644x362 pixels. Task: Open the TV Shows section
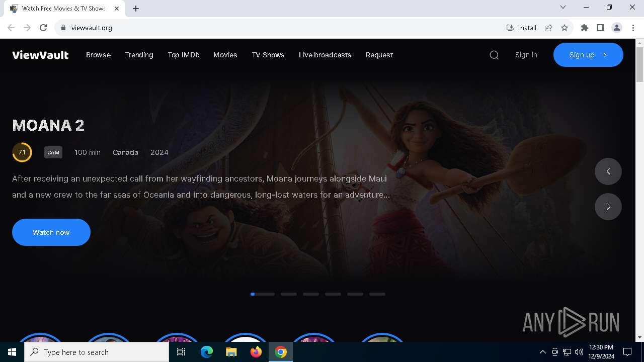pos(268,55)
